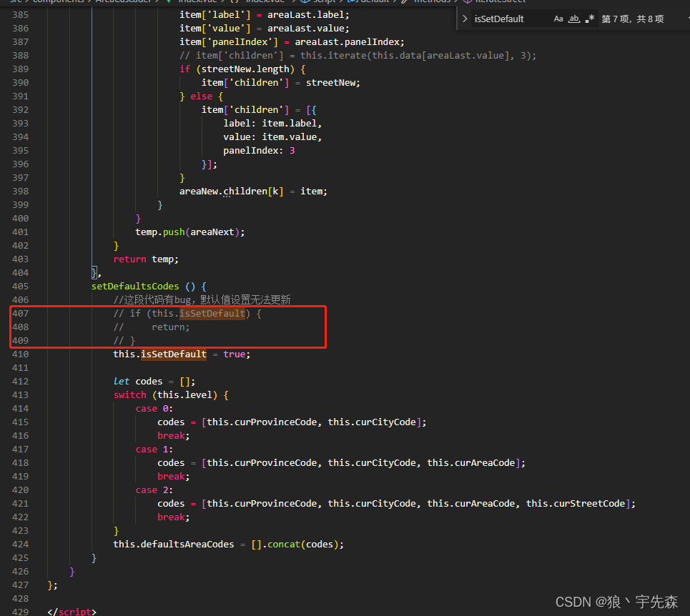
Task: Click 'return temp;' statement
Action: tap(146, 259)
